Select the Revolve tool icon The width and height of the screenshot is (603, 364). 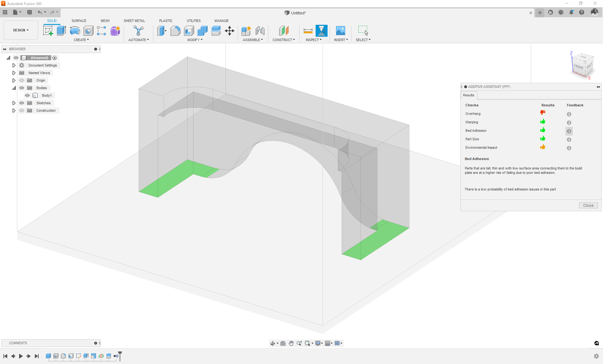[x=75, y=31]
